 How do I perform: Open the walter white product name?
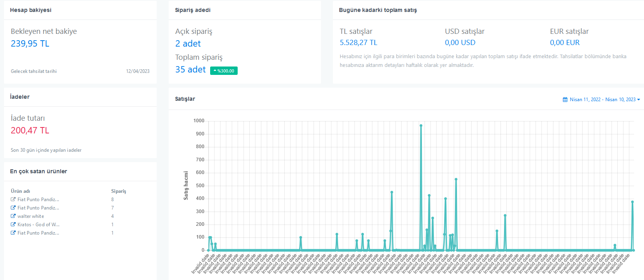tap(31, 216)
